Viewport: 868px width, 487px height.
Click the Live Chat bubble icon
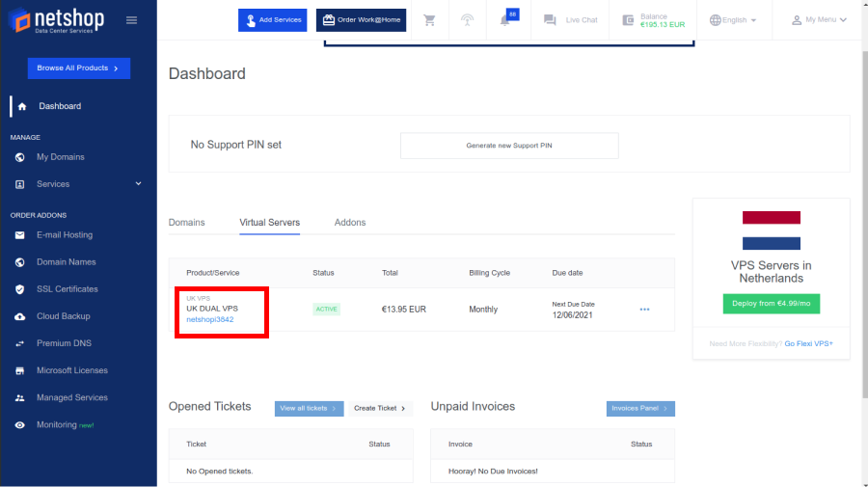[550, 20]
